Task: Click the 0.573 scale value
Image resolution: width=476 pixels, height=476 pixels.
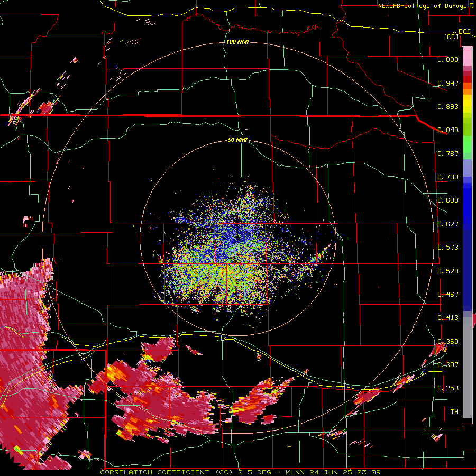Action: click(x=448, y=248)
